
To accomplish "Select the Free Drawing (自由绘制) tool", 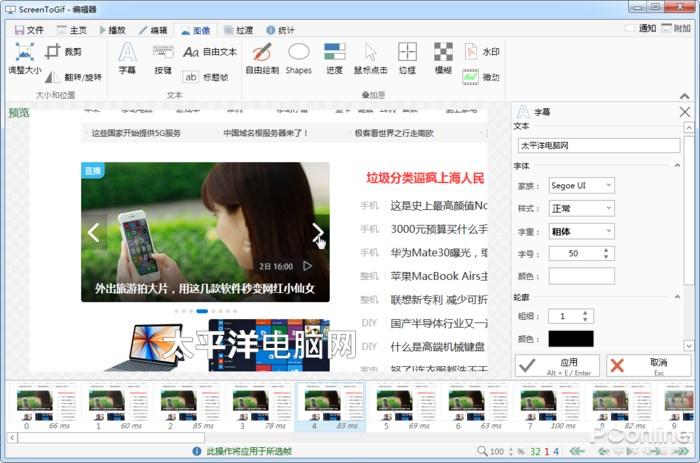I will (262, 58).
